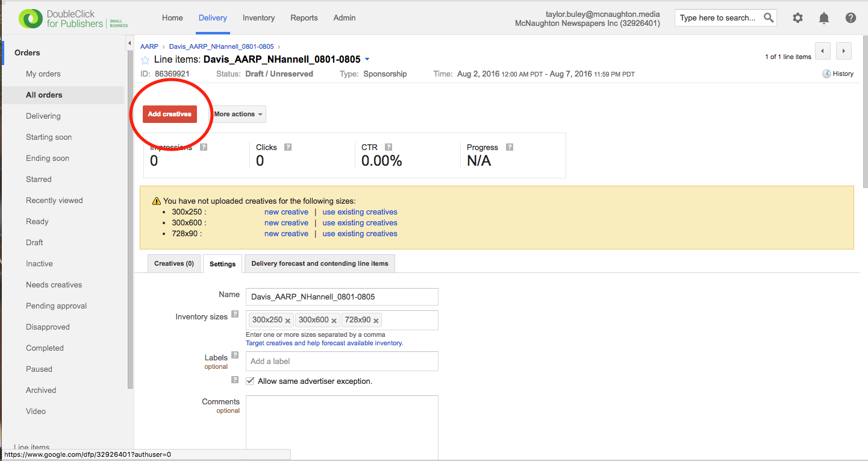This screenshot has width=868, height=461.
Task: Go to previous line item arrow
Action: (x=823, y=51)
